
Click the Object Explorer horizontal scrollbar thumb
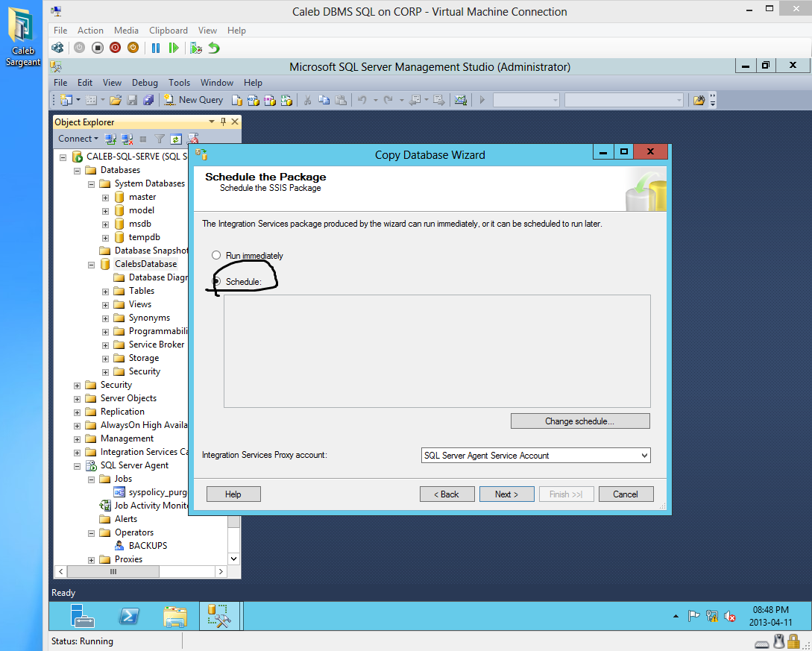click(x=113, y=572)
